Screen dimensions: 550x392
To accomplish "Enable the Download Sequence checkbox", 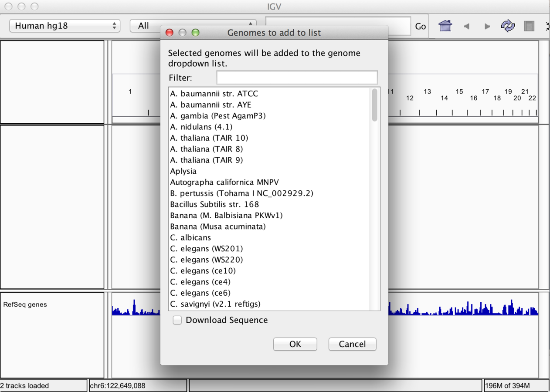I will tap(177, 320).
